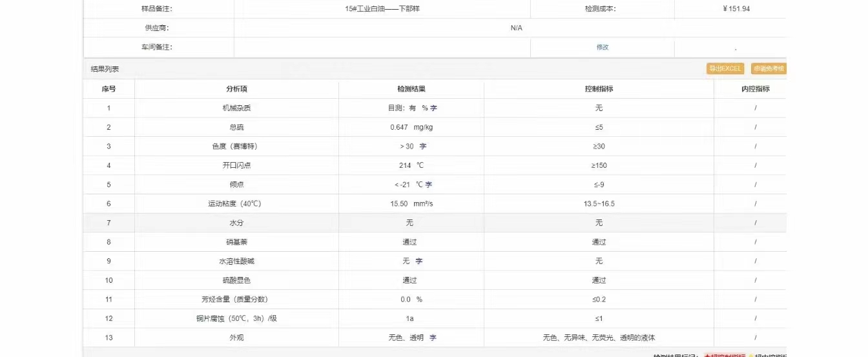
Task: Click the ≤-9 control limit
Action: 599,185
